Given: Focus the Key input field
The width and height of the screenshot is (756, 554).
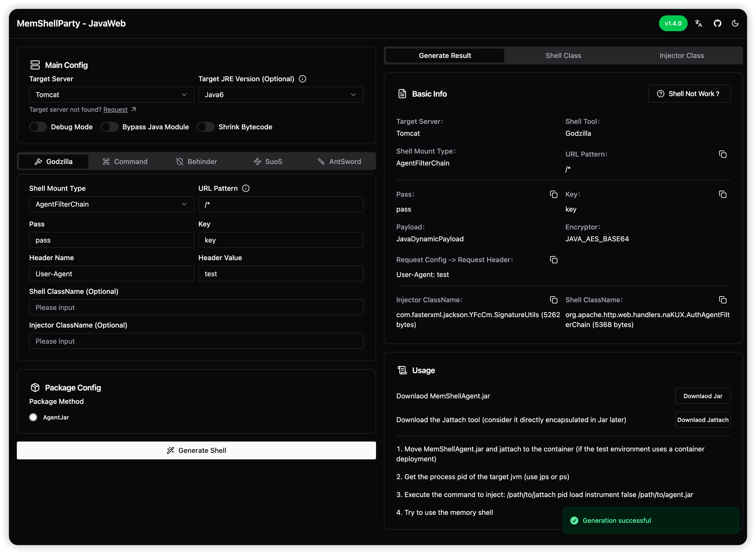Looking at the screenshot, I should tap(281, 240).
